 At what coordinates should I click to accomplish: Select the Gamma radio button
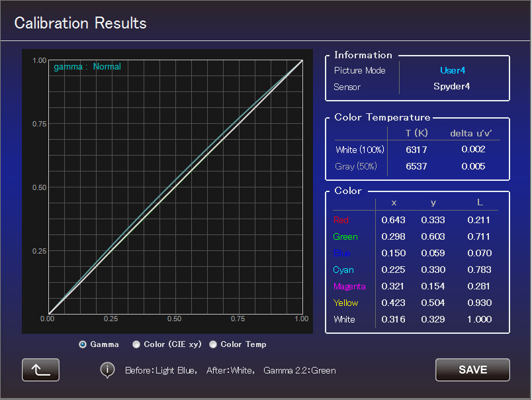tap(83, 344)
